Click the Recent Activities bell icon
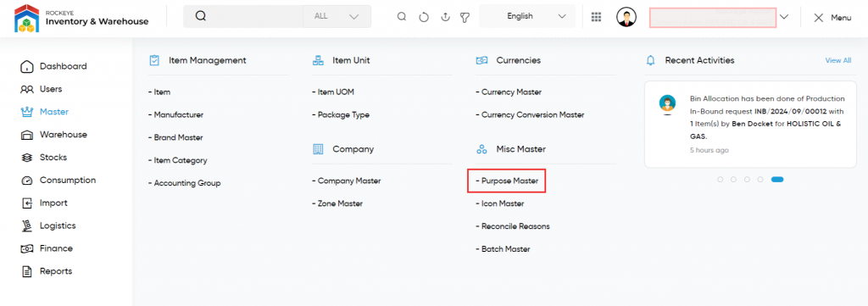Viewport: 868px width, 306px height. [x=650, y=60]
